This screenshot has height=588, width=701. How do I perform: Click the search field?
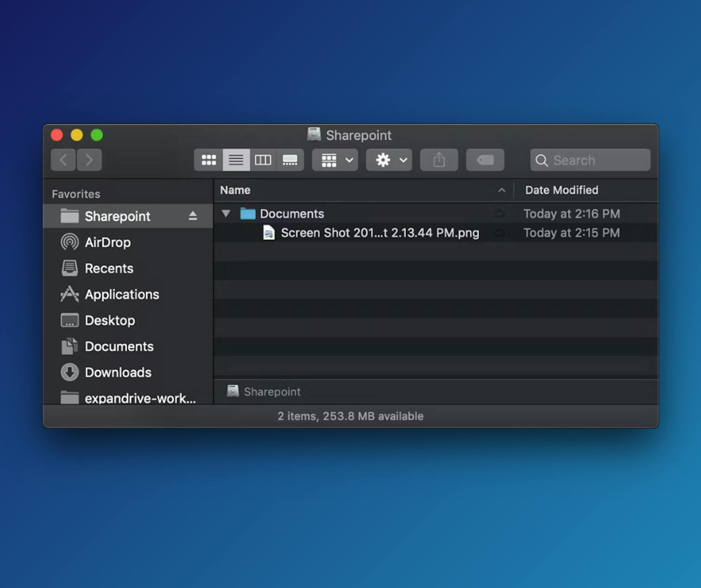590,160
